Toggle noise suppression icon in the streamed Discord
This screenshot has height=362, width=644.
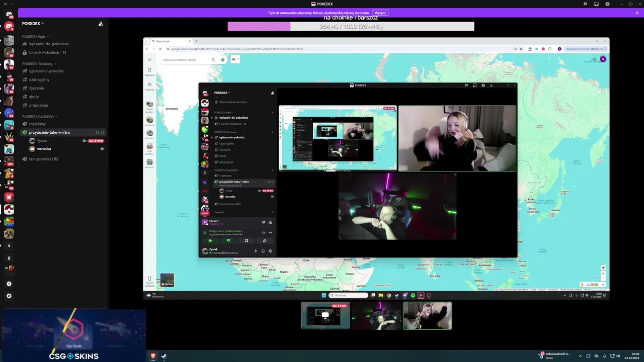(x=264, y=233)
